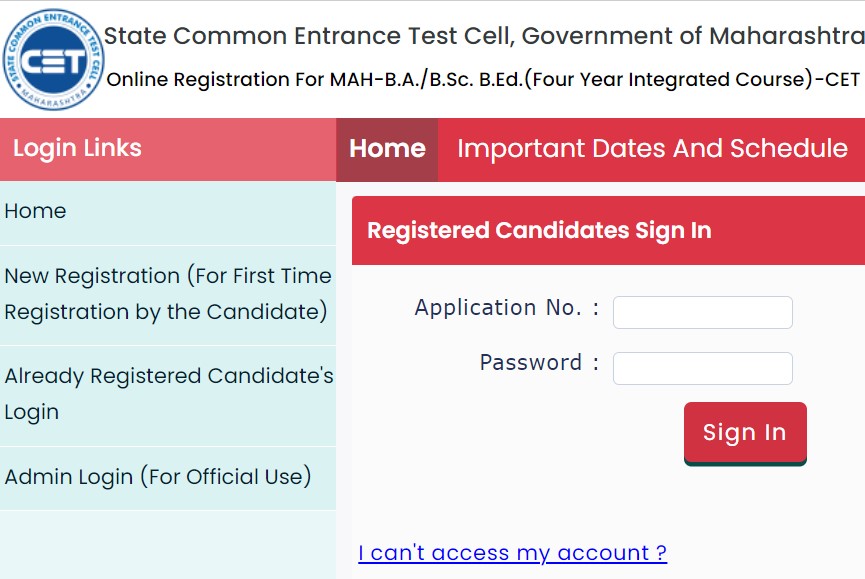Image resolution: width=865 pixels, height=579 pixels.
Task: Select Home in the Login Links sidebar
Action: click(36, 211)
